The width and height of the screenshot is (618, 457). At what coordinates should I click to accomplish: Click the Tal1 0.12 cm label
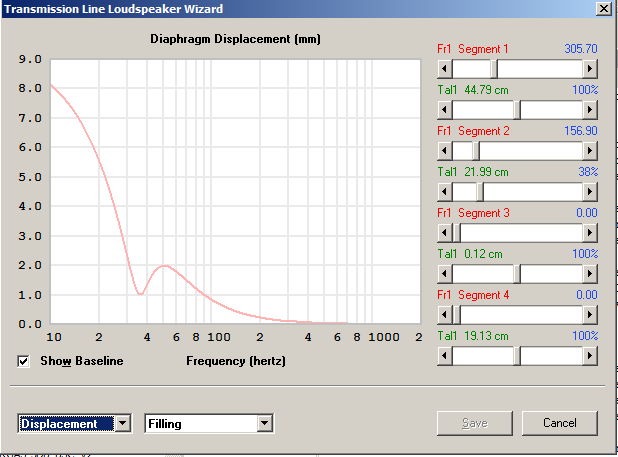470,254
